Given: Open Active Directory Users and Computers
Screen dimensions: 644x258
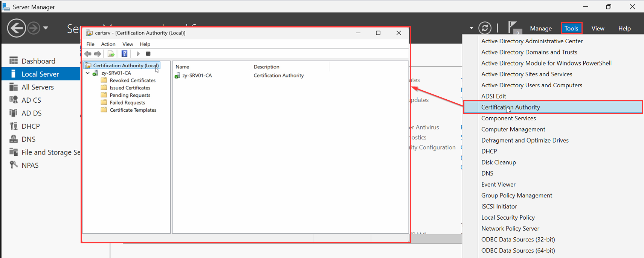Looking at the screenshot, I should pos(531,85).
